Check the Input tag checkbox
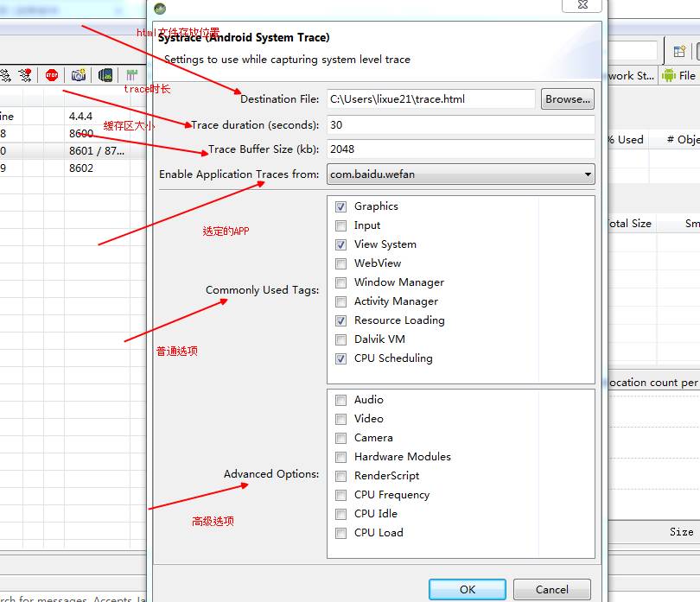The image size is (700, 602). click(340, 225)
